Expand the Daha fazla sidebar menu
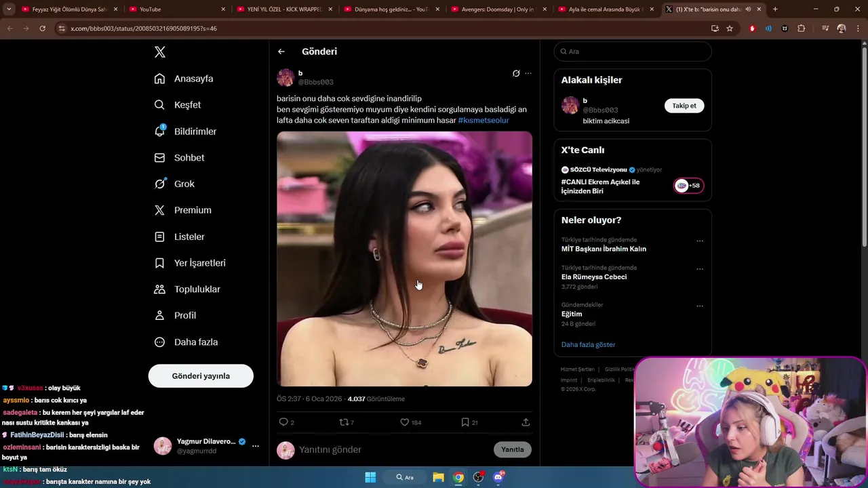Viewport: 868px width, 488px height. point(186,342)
